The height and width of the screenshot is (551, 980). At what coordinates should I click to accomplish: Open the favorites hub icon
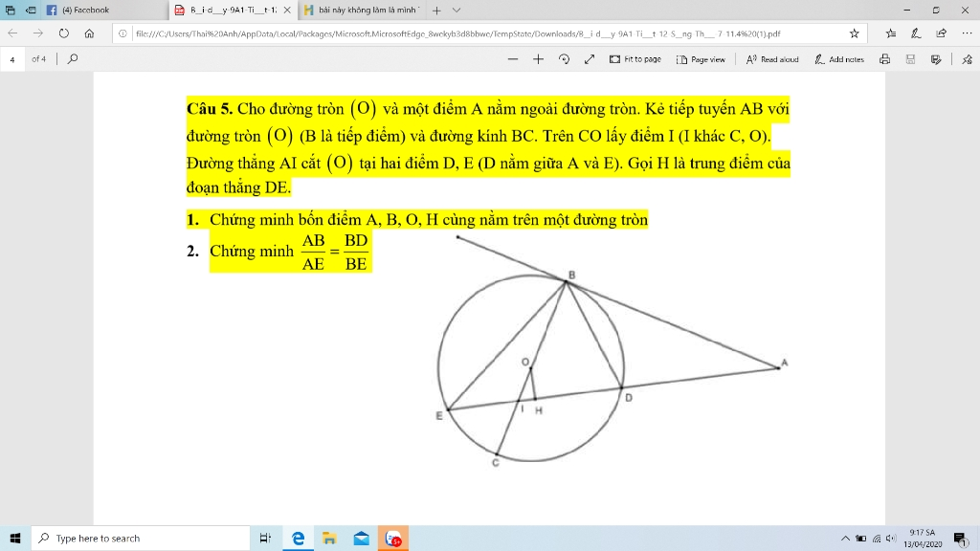(x=891, y=33)
